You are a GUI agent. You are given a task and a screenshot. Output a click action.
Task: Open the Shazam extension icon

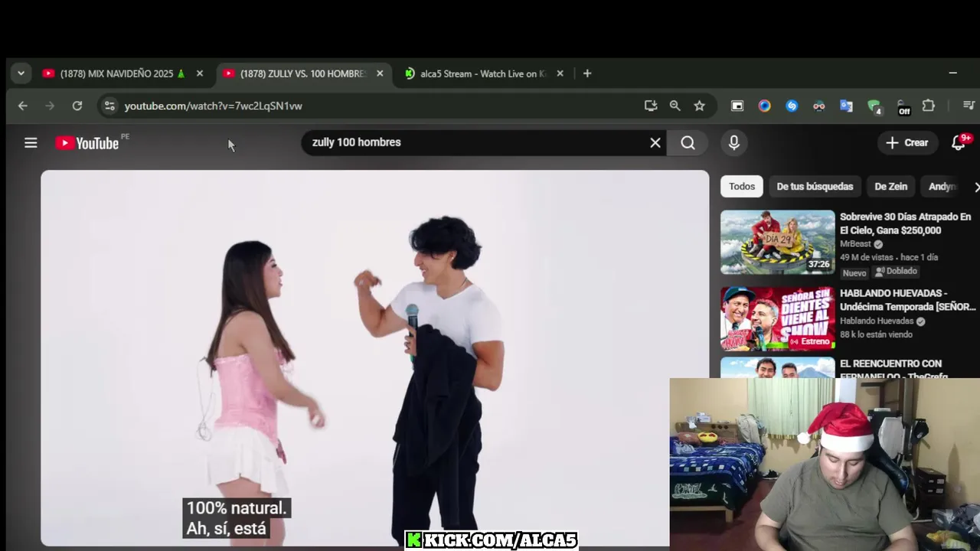coord(792,106)
